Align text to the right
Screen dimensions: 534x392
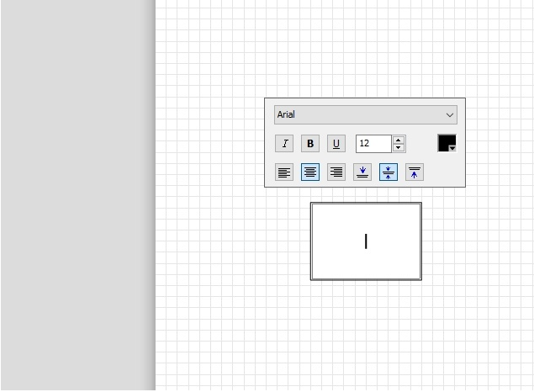click(x=336, y=172)
